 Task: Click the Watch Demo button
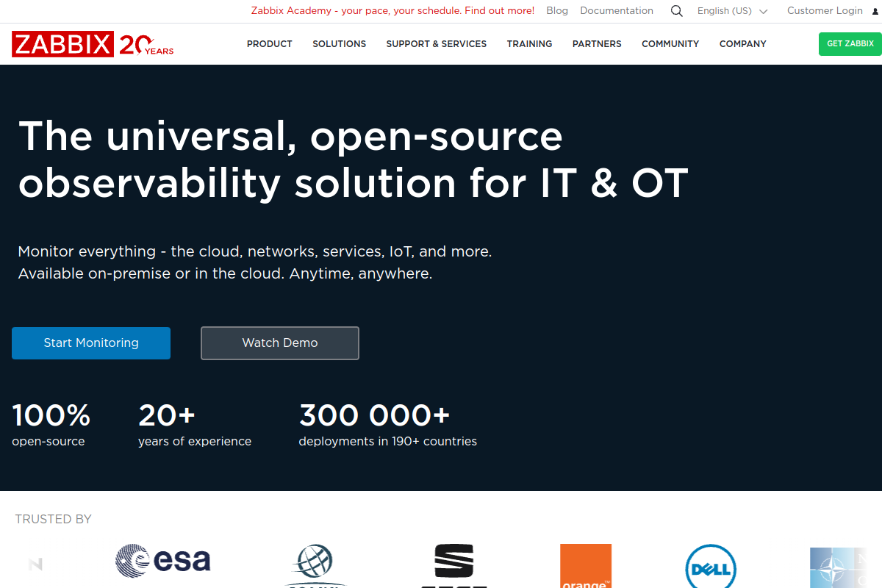[x=279, y=343]
